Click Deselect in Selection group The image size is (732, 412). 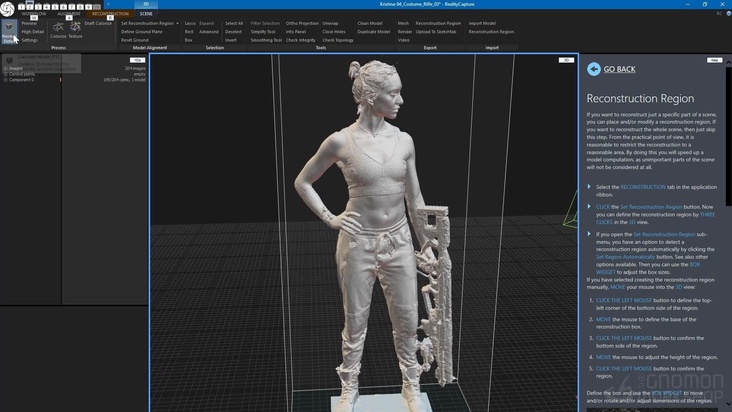(x=233, y=32)
